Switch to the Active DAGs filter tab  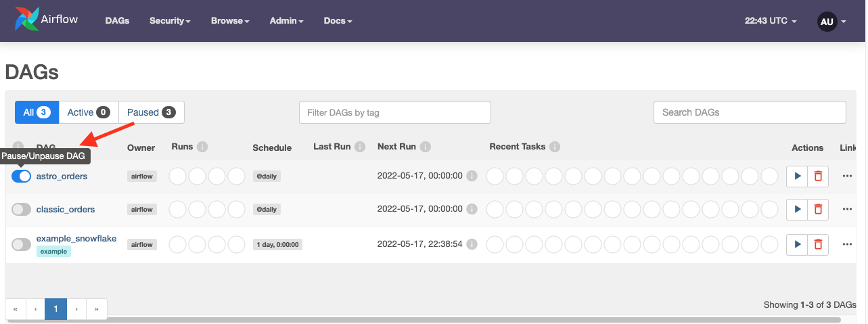click(x=88, y=112)
